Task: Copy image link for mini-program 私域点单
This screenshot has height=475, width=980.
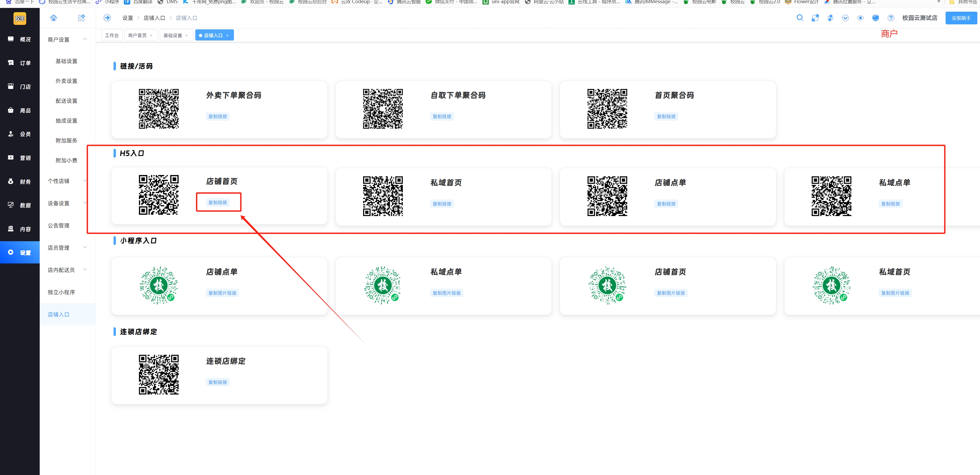Action: [447, 293]
